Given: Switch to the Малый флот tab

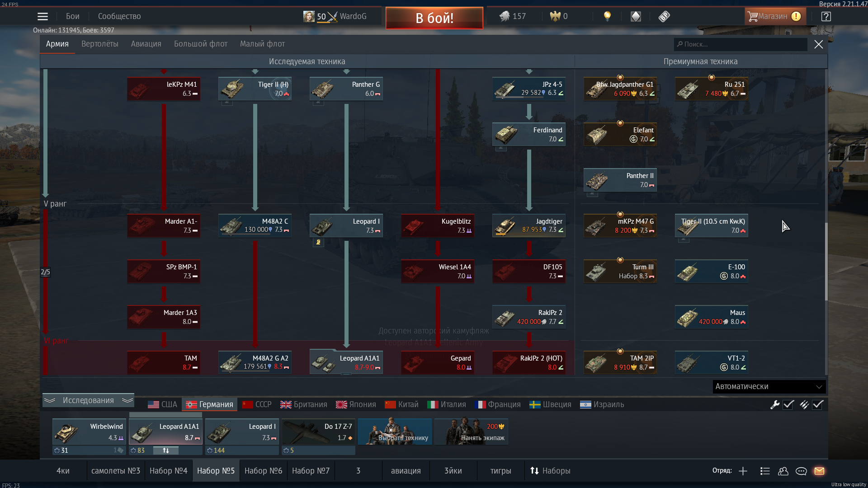Looking at the screenshot, I should click(262, 44).
